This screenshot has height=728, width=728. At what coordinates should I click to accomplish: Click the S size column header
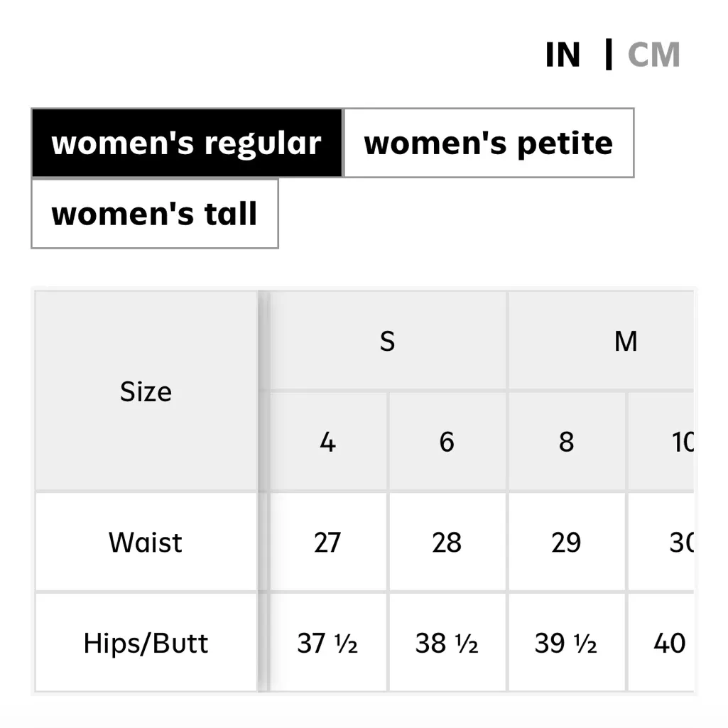387,342
